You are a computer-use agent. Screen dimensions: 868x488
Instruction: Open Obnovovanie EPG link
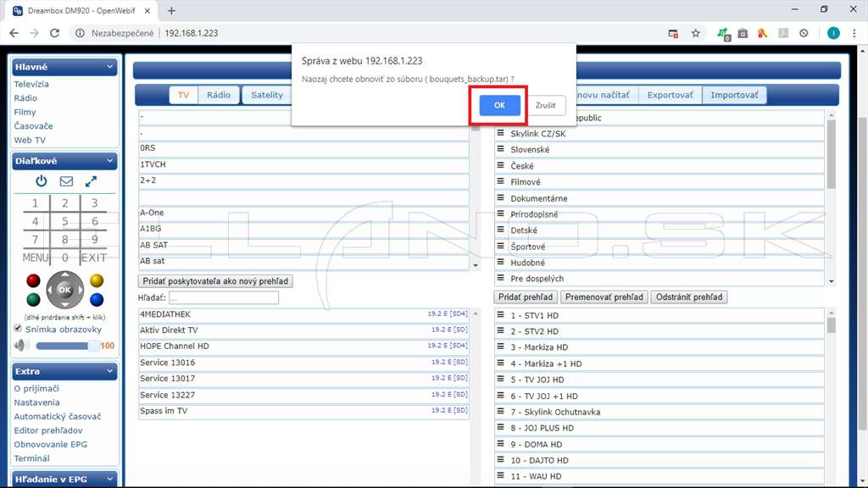click(x=50, y=444)
